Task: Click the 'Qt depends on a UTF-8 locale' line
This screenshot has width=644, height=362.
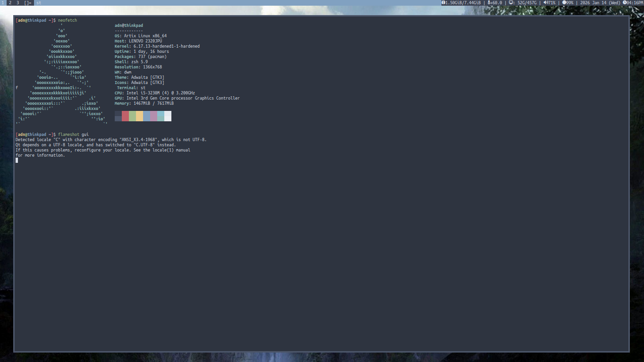Action: [x=96, y=145]
